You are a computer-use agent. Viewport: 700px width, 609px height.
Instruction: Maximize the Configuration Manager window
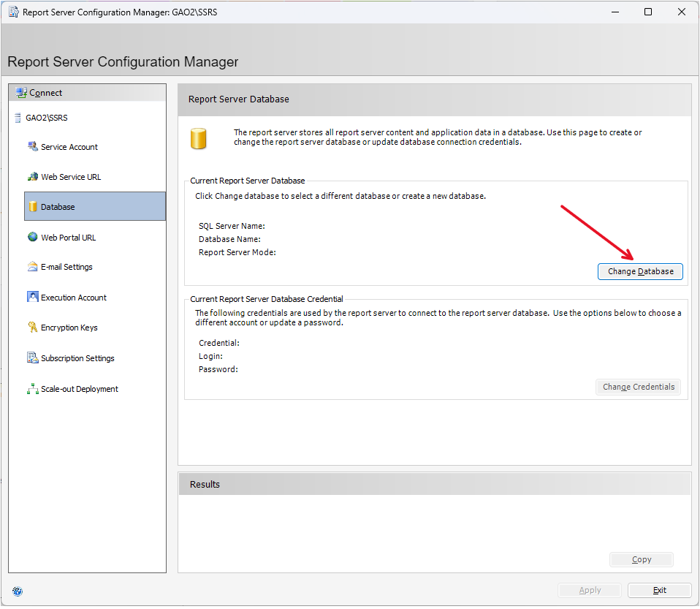coord(648,12)
